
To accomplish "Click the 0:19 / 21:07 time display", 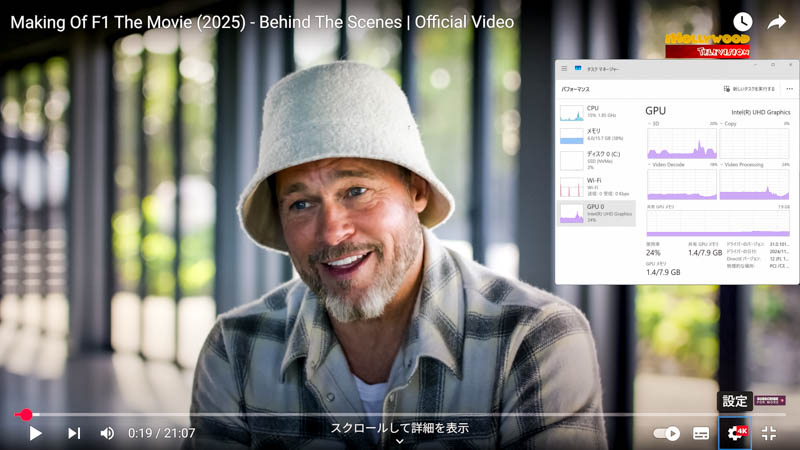I will pos(161,433).
